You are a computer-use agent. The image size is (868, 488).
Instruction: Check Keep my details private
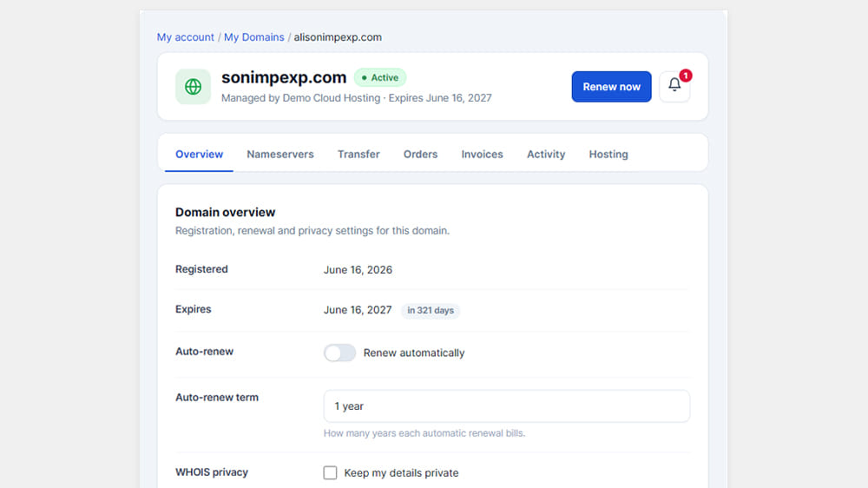pyautogui.click(x=330, y=472)
